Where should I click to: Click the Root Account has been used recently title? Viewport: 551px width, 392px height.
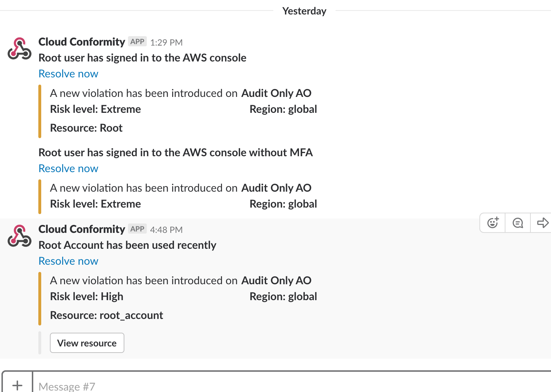pyautogui.click(x=127, y=245)
